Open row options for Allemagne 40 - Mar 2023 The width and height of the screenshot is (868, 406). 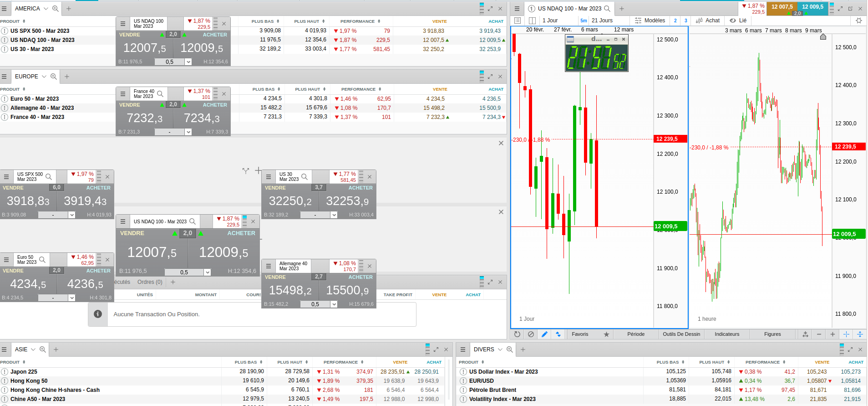point(5,108)
